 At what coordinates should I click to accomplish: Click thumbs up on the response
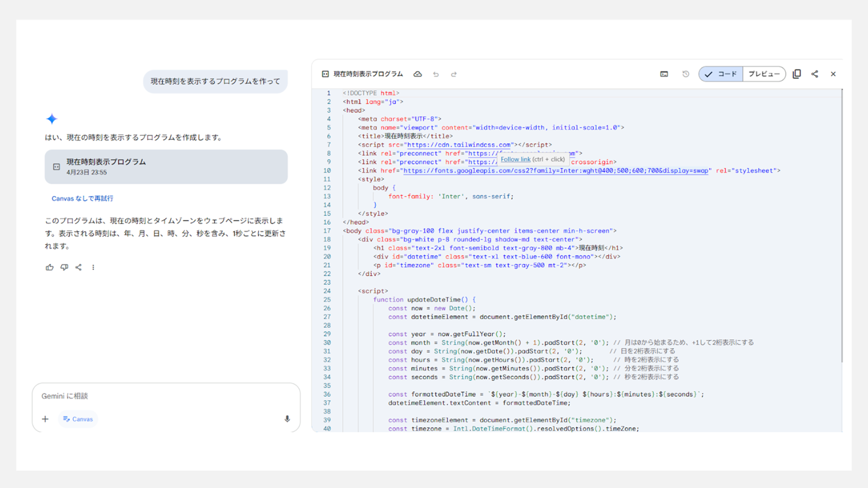(x=50, y=267)
